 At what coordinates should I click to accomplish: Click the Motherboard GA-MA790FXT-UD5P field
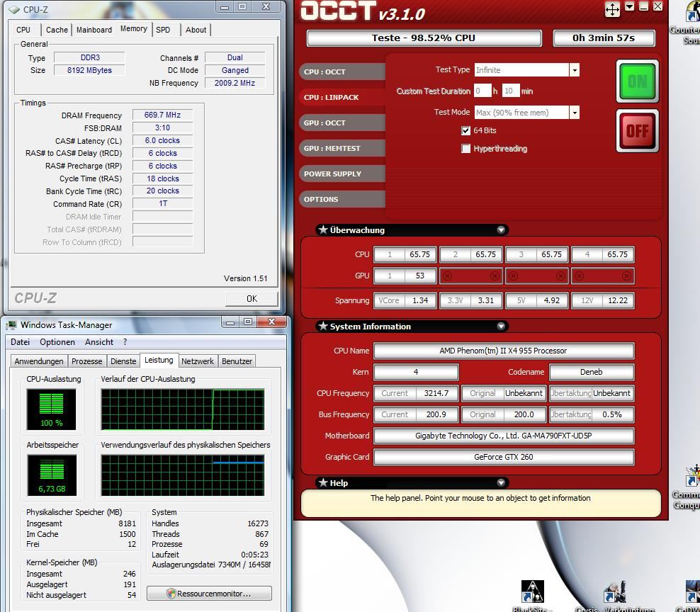504,436
